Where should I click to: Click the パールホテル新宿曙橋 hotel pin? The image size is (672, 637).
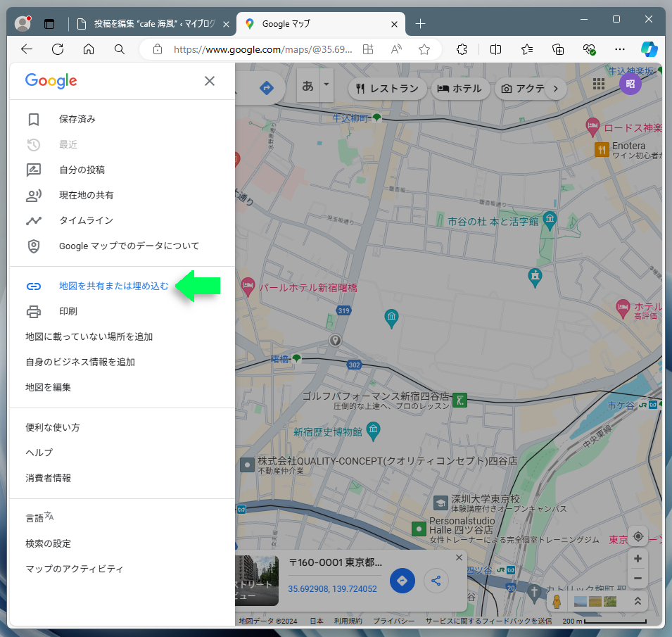tap(248, 286)
